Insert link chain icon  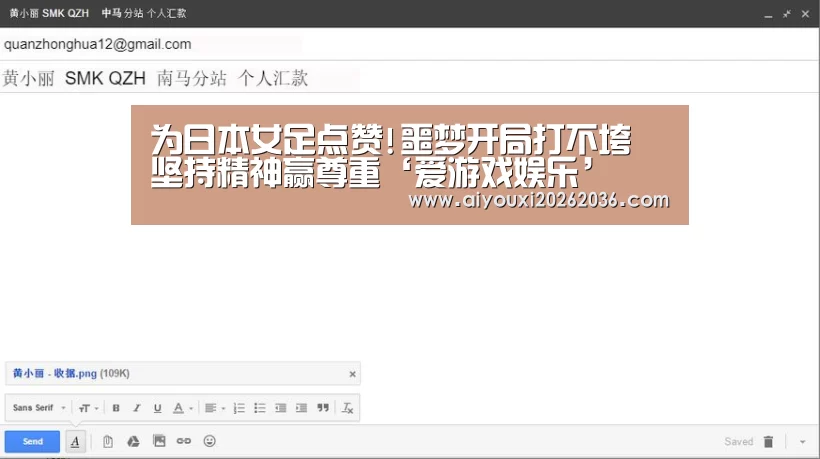pos(184,441)
